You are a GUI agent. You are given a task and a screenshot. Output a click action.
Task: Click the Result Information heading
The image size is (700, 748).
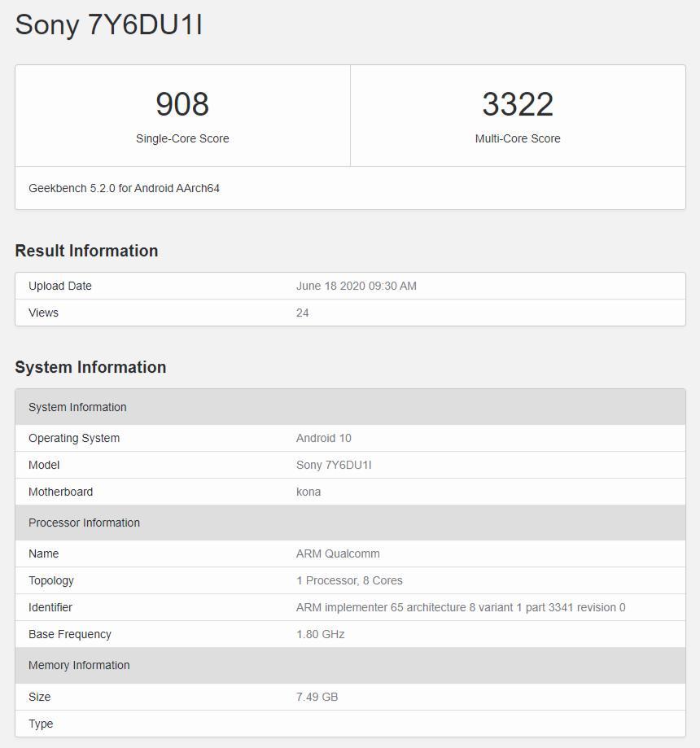coord(85,251)
